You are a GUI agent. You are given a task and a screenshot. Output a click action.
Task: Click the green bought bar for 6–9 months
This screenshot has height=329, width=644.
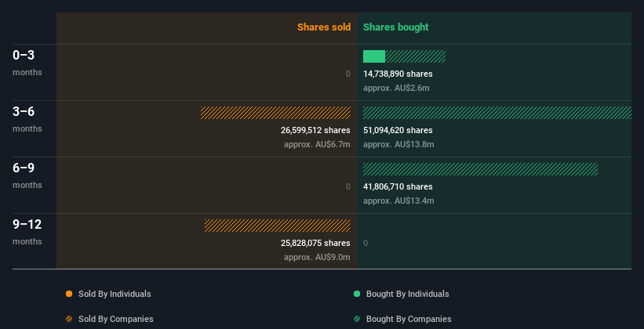pos(480,169)
